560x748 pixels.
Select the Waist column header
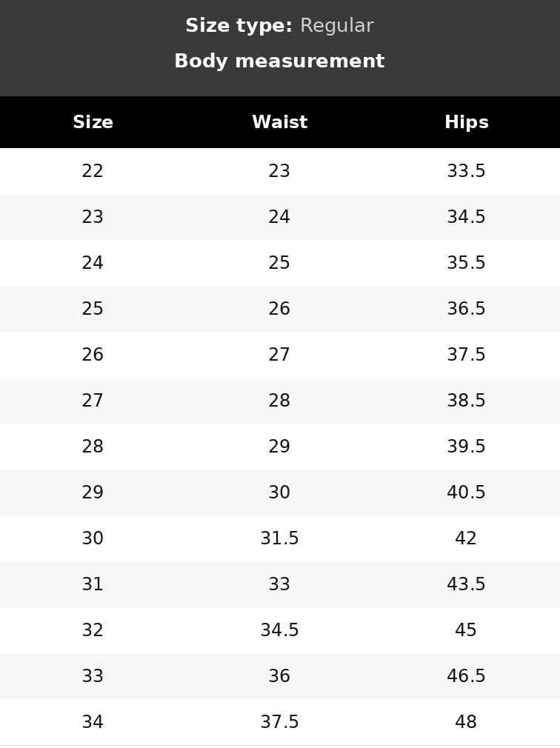pyautogui.click(x=279, y=122)
